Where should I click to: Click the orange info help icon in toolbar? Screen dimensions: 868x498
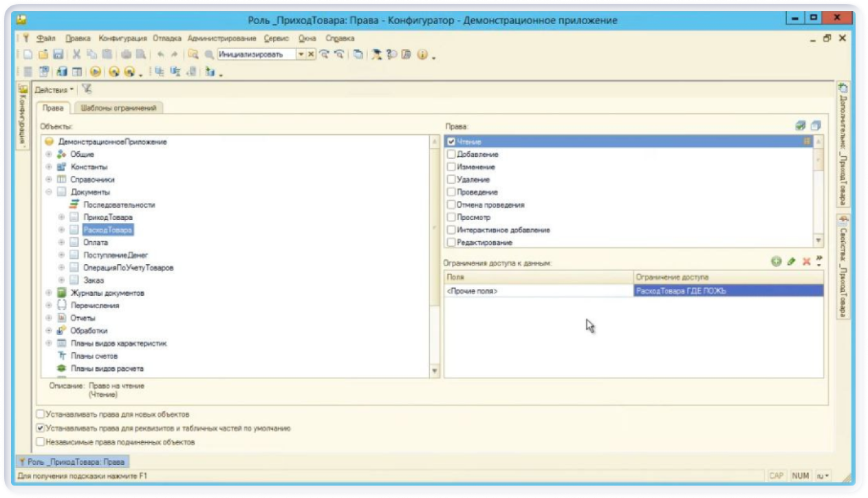click(x=422, y=54)
